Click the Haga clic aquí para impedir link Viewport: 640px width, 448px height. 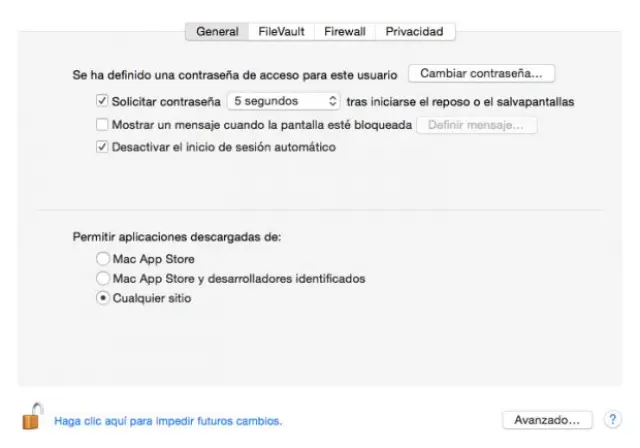(168, 421)
